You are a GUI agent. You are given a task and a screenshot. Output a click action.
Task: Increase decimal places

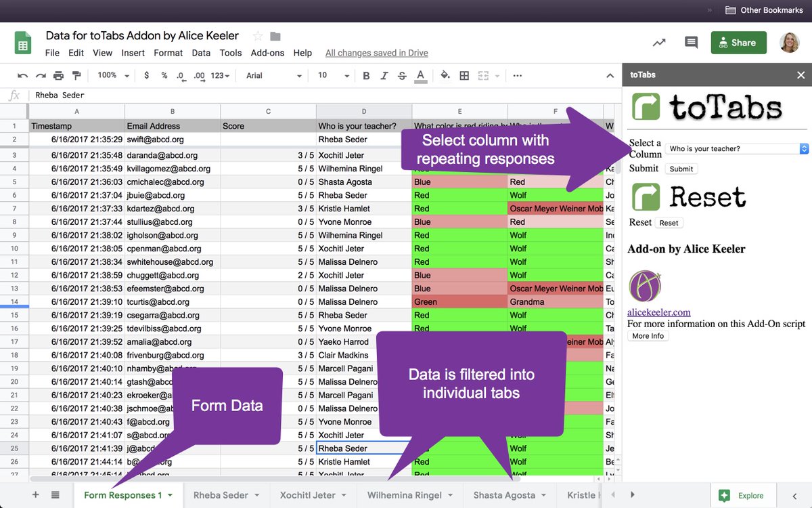click(x=198, y=75)
